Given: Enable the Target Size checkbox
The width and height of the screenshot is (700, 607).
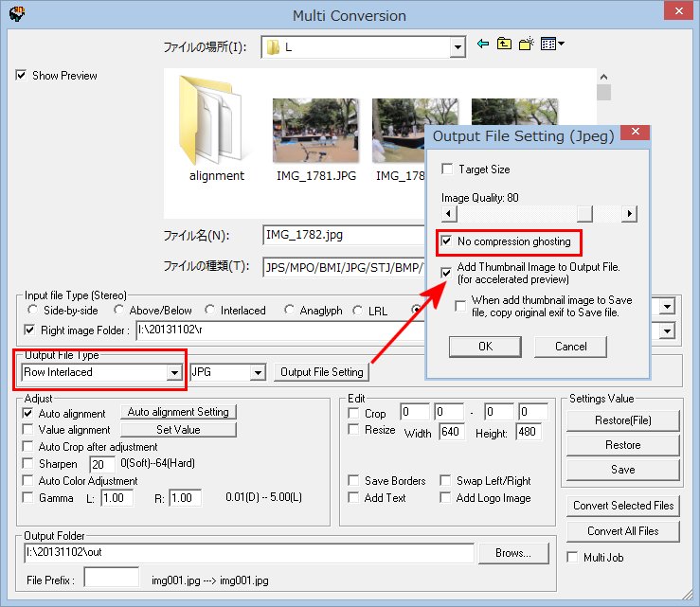Looking at the screenshot, I should coord(447,170).
